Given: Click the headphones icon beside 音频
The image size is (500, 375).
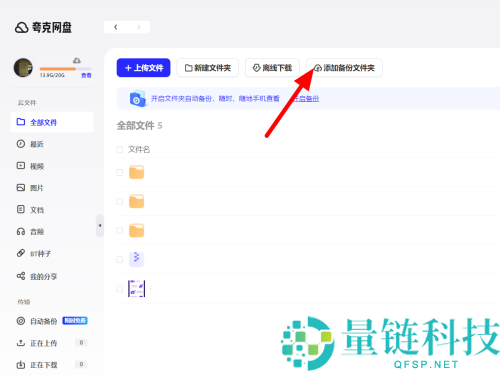Looking at the screenshot, I should (21, 231).
